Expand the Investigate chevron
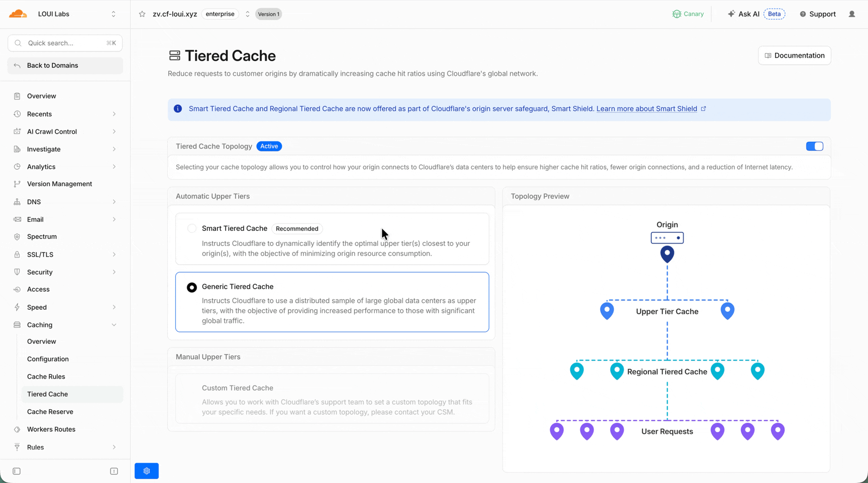Screen dimensions: 868x483 tap(114, 149)
